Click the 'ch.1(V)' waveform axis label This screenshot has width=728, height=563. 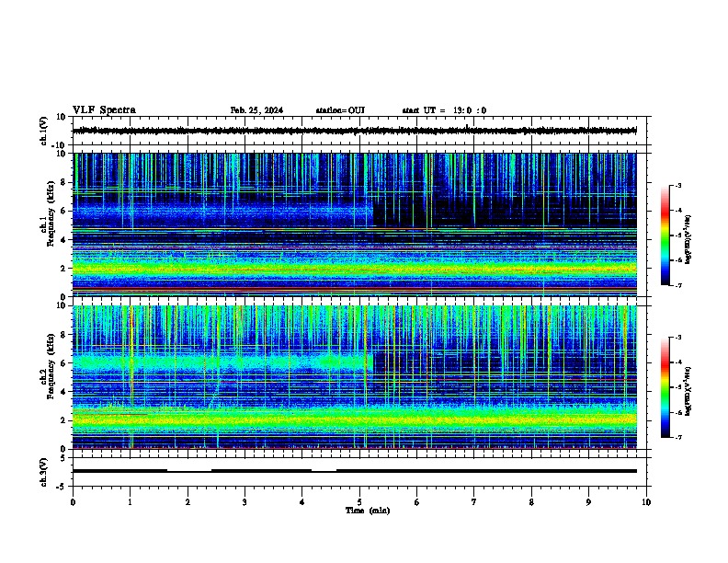[44, 131]
